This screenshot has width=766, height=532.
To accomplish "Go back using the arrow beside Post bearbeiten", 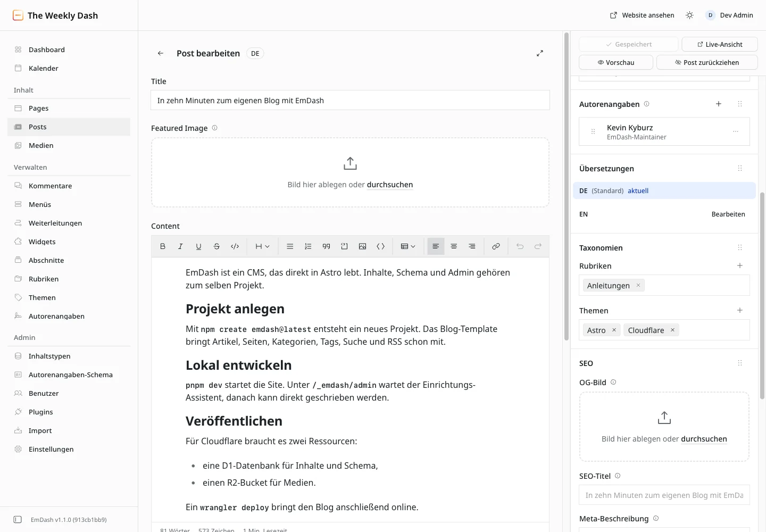I will pyautogui.click(x=161, y=53).
